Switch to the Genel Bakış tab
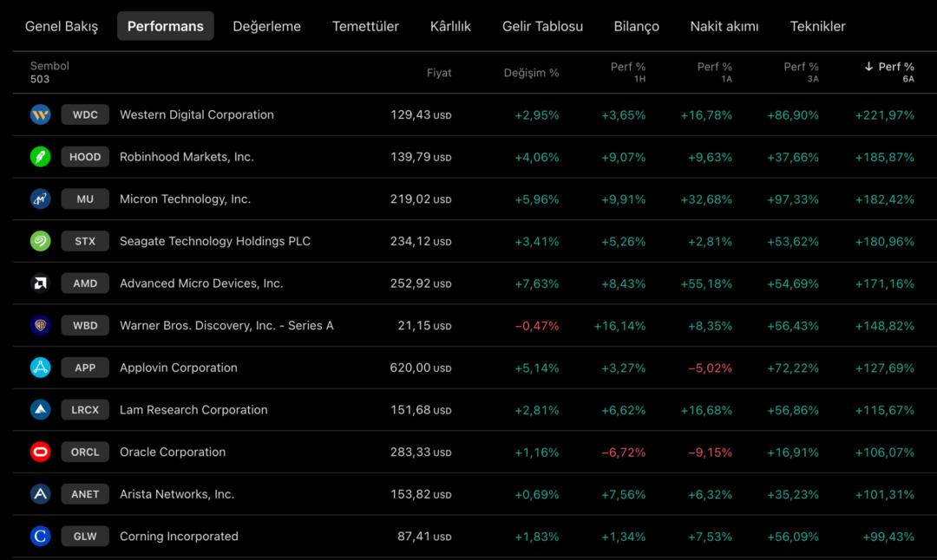 pos(62,26)
